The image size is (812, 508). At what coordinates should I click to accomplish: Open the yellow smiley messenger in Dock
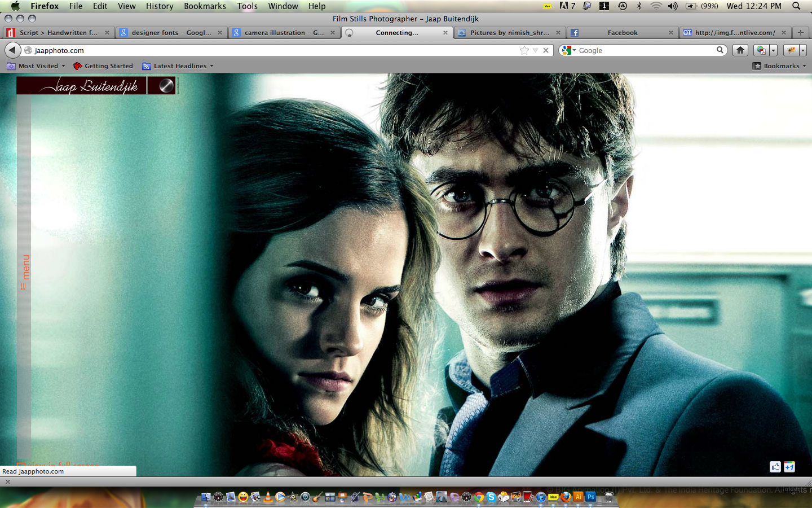point(243,497)
